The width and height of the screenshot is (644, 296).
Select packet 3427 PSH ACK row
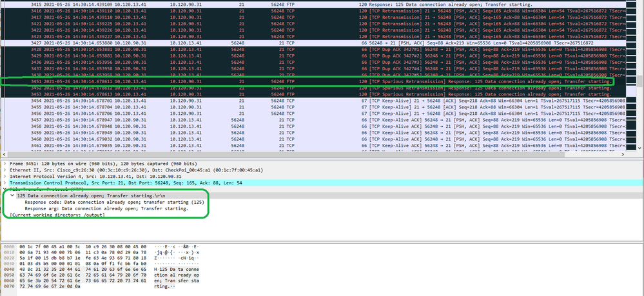click(193, 43)
